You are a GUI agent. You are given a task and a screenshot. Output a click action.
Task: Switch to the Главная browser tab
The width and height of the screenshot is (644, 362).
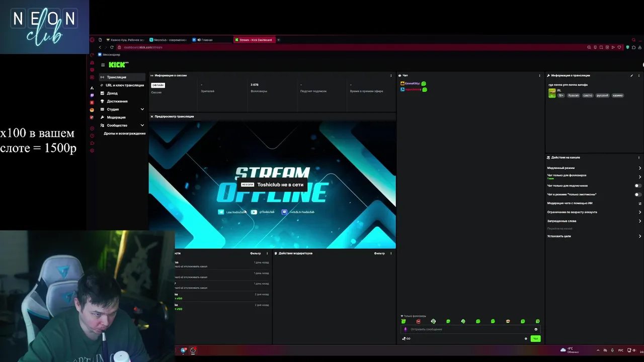coord(211,40)
